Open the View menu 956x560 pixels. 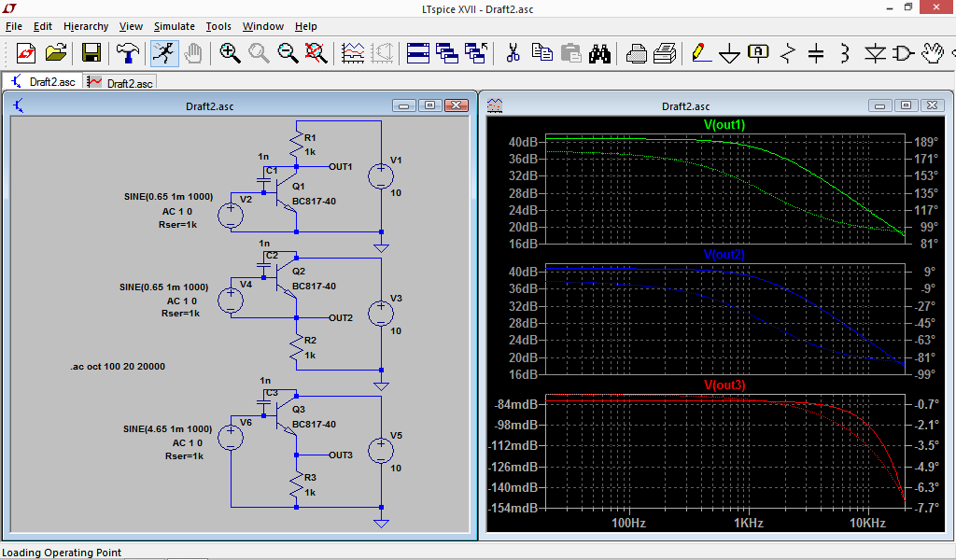click(131, 26)
